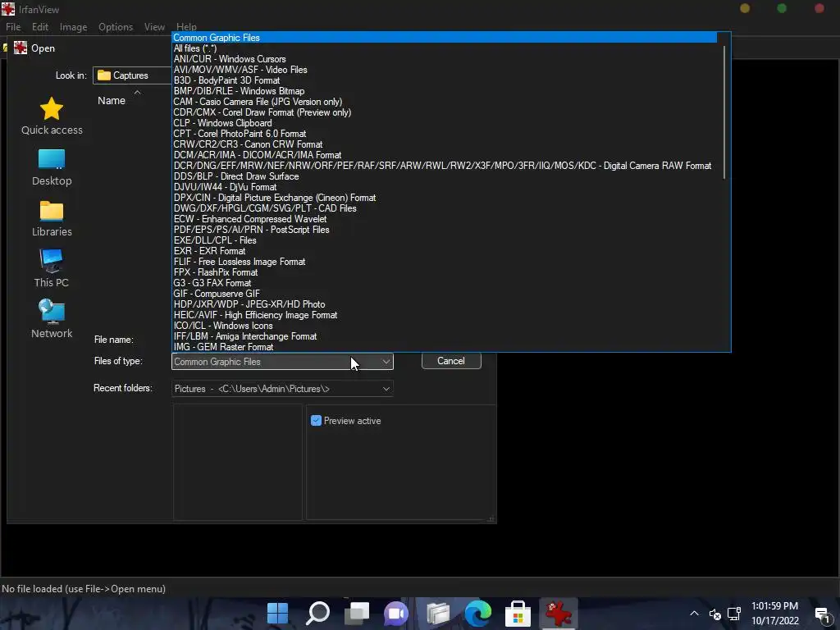
Task: Select FLIF Free Lossless Image Format
Action: click(x=444, y=262)
